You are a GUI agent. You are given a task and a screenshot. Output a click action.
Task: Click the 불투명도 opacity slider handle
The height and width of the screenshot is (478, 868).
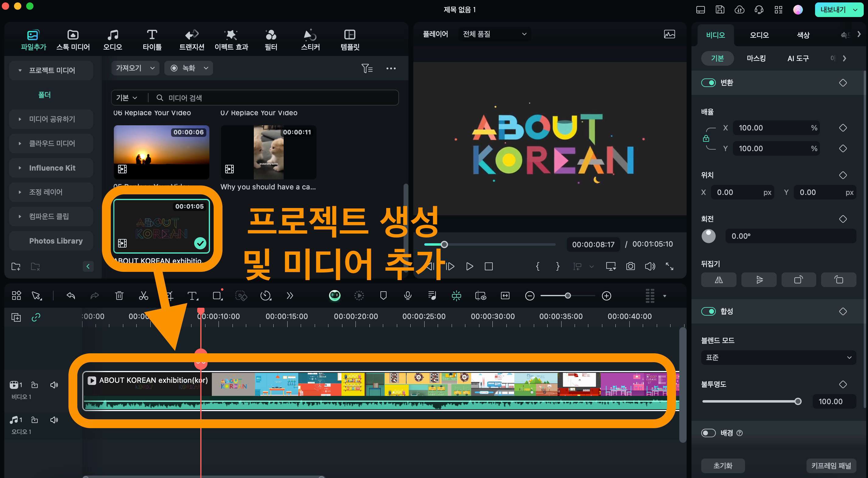798,401
